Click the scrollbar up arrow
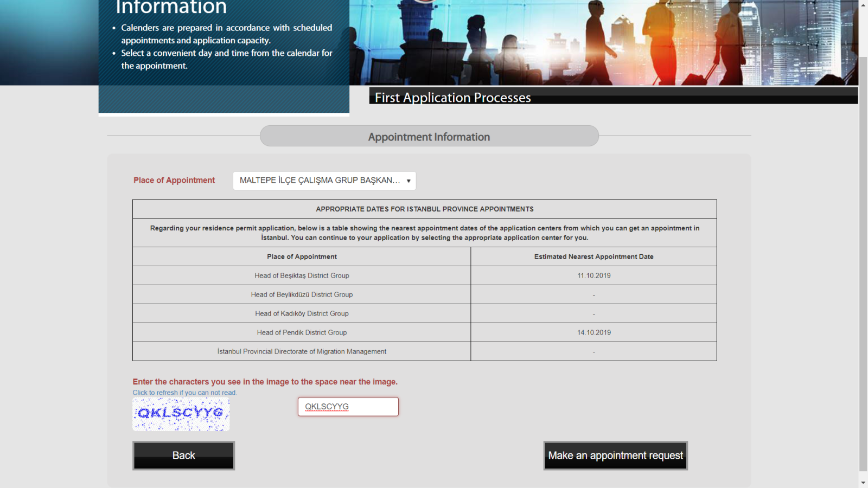 863,4
